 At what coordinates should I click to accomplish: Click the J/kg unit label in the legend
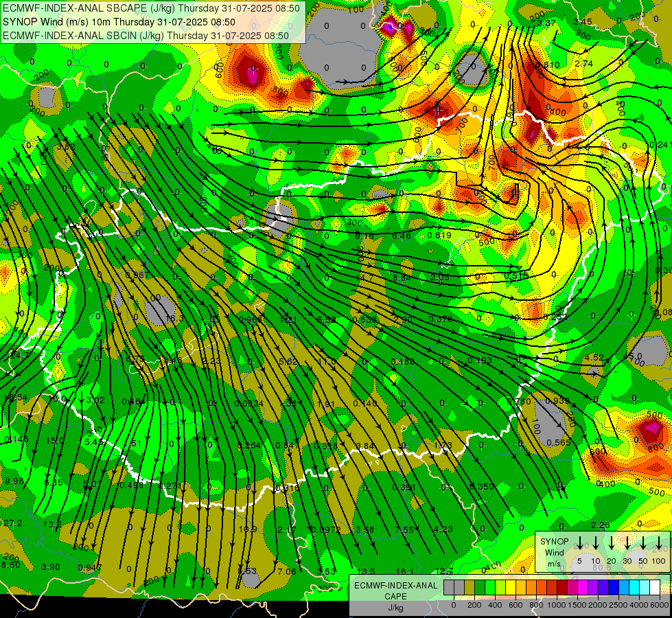tap(395, 608)
